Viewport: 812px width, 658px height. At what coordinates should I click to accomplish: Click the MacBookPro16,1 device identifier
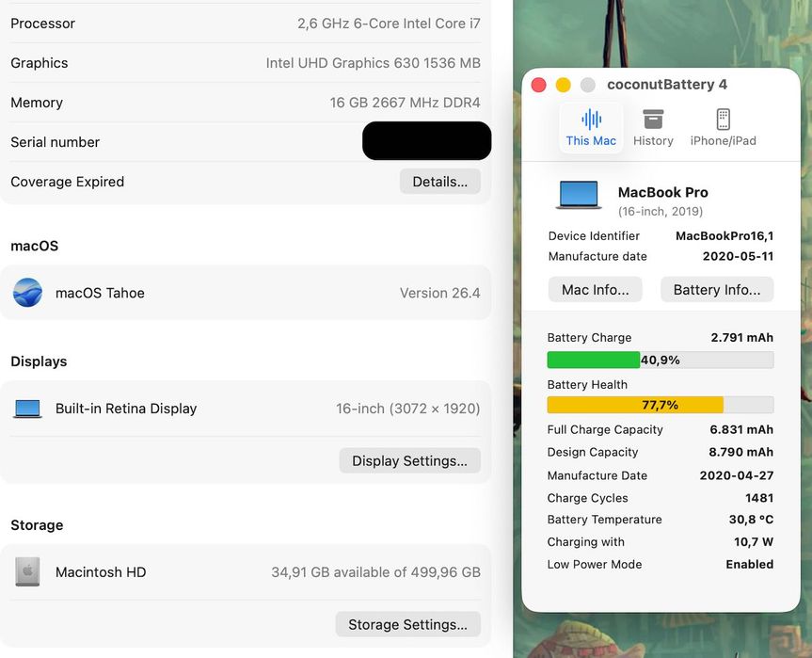724,236
